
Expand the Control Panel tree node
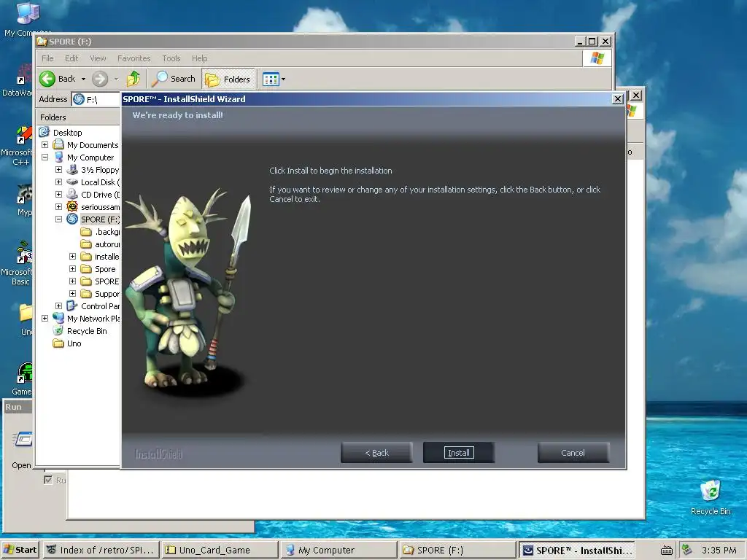[x=58, y=306]
